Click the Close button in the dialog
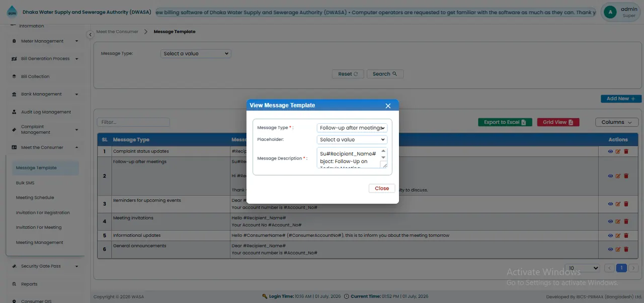Image resolution: width=644 pixels, height=303 pixels. coord(382,188)
